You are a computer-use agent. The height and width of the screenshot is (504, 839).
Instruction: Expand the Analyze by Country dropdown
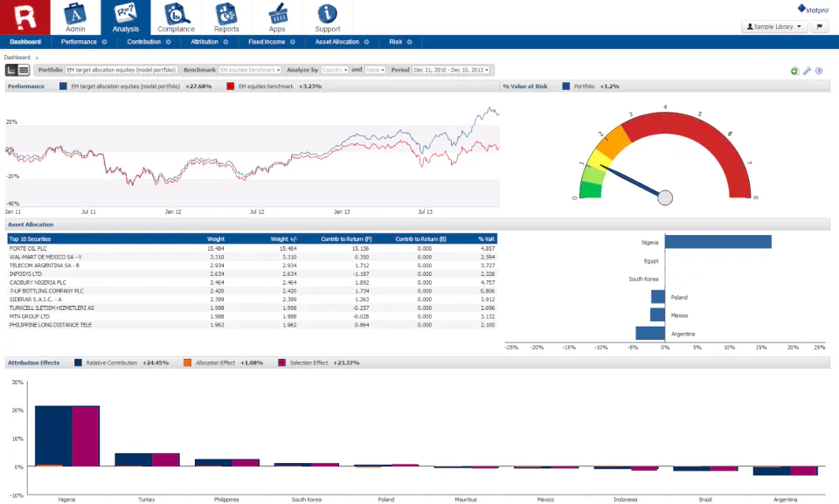point(336,70)
